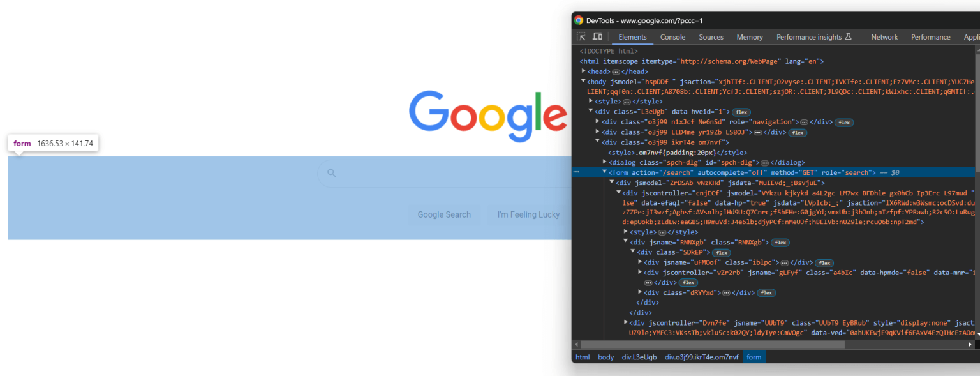Switch to the Memory tab
The width and height of the screenshot is (980, 376).
(x=749, y=37)
